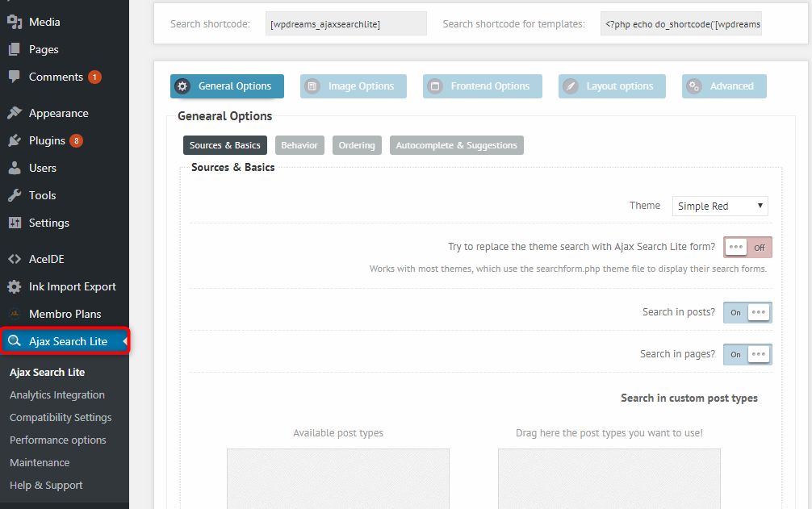Click the AceIDE code brackets icon
The image size is (812, 509).
coord(15,259)
